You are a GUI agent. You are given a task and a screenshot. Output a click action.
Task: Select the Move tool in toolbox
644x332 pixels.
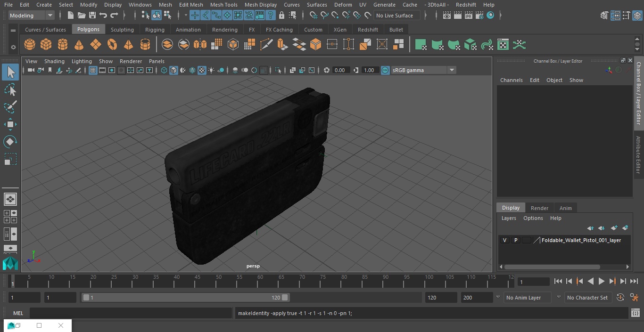click(x=10, y=124)
